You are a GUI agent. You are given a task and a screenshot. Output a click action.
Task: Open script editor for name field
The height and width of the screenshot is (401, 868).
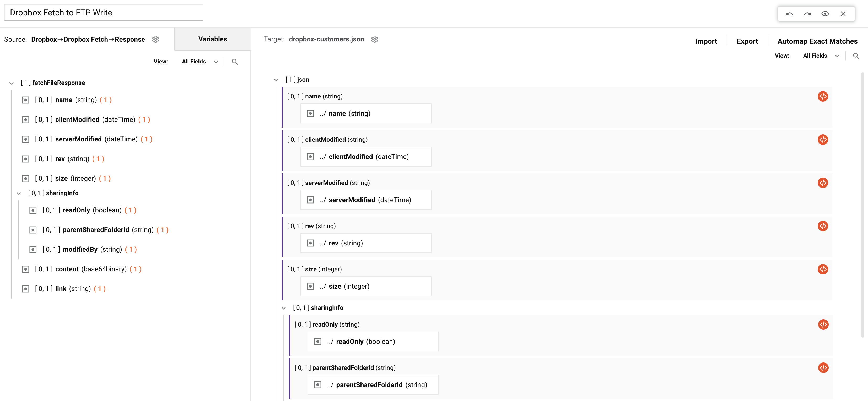[x=822, y=96]
